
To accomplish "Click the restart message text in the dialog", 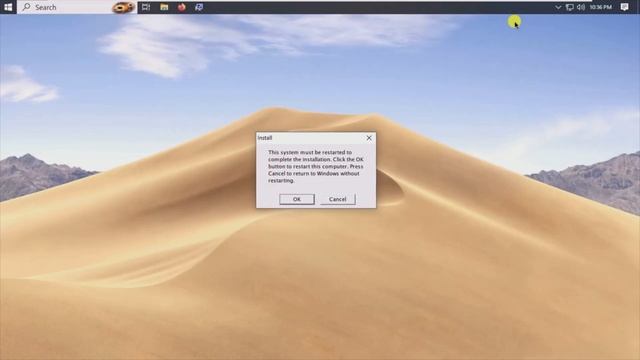I will click(x=316, y=166).
